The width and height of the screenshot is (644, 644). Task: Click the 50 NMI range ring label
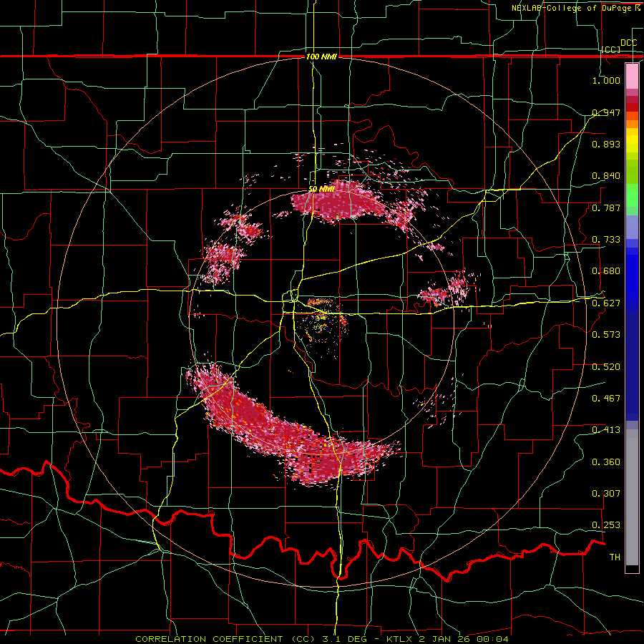point(321,190)
